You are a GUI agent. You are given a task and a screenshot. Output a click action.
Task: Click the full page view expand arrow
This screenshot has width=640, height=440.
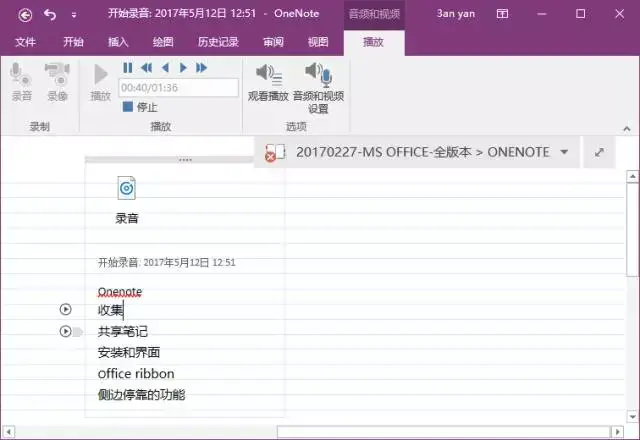point(599,153)
